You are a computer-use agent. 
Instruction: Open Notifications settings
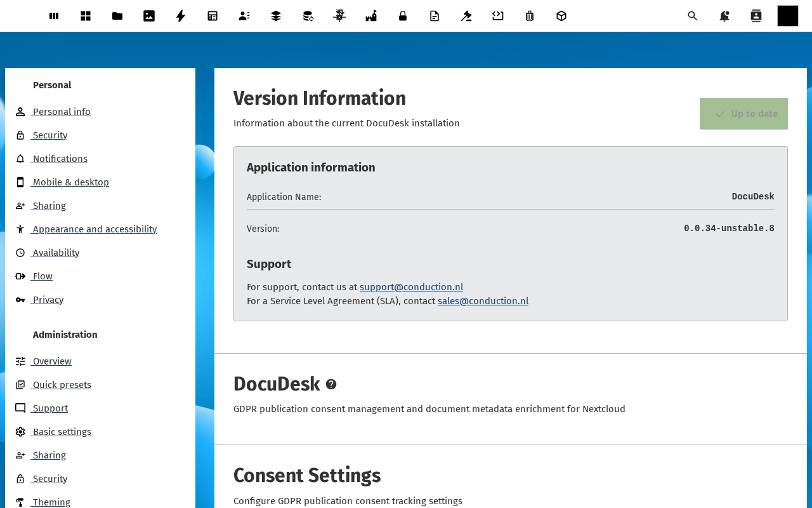point(60,159)
